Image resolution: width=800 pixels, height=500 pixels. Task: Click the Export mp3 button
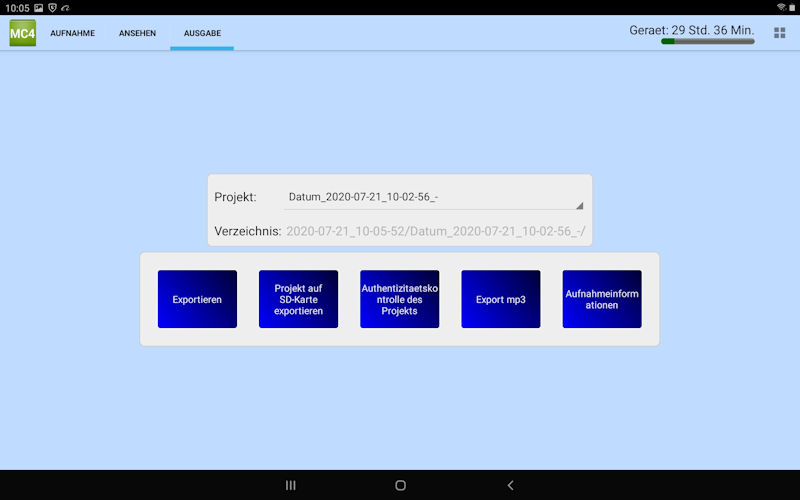pyautogui.click(x=500, y=299)
